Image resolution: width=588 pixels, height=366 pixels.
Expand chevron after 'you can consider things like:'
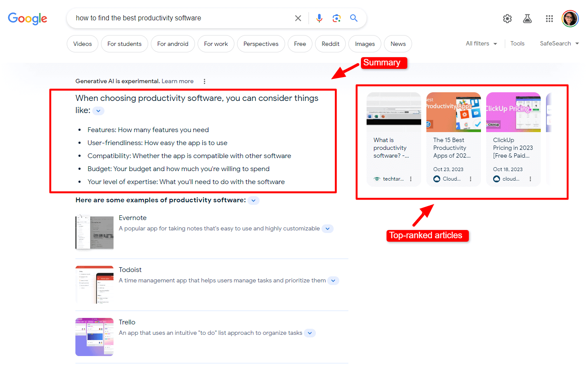pos(98,111)
